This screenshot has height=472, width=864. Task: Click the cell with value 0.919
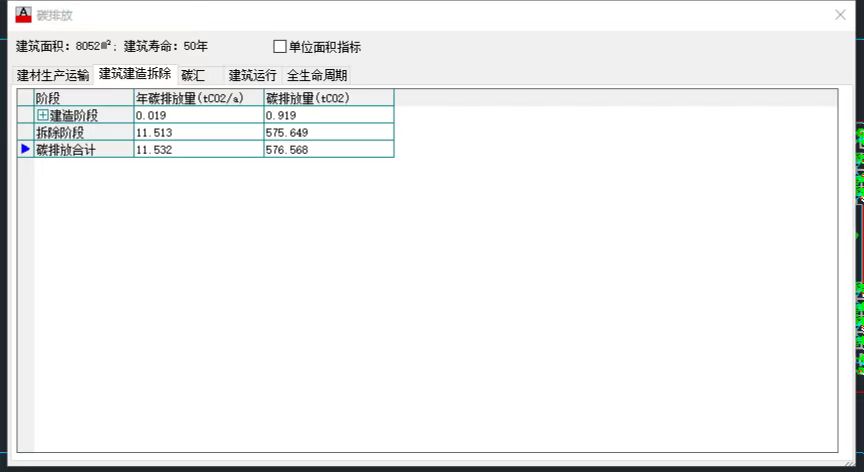328,115
